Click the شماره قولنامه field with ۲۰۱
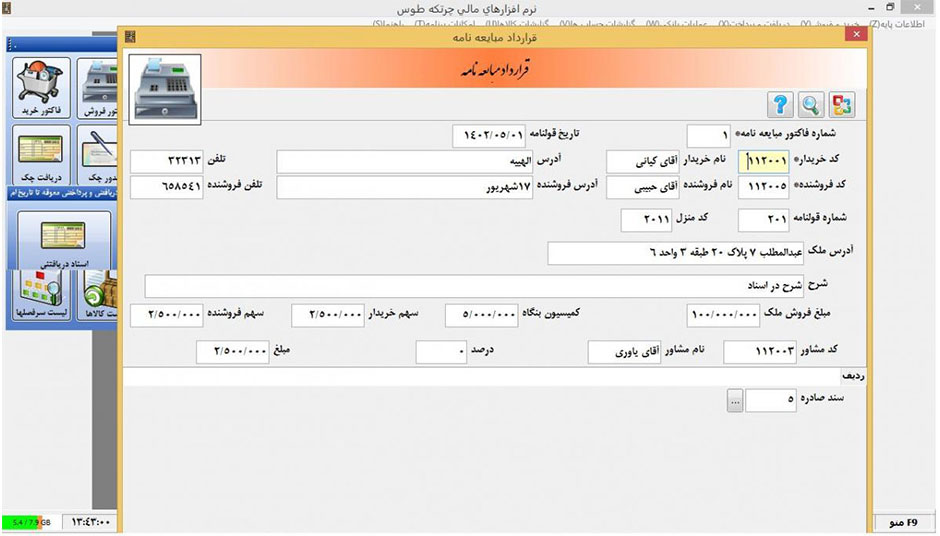Screen dimensions: 940x536 pos(764,220)
